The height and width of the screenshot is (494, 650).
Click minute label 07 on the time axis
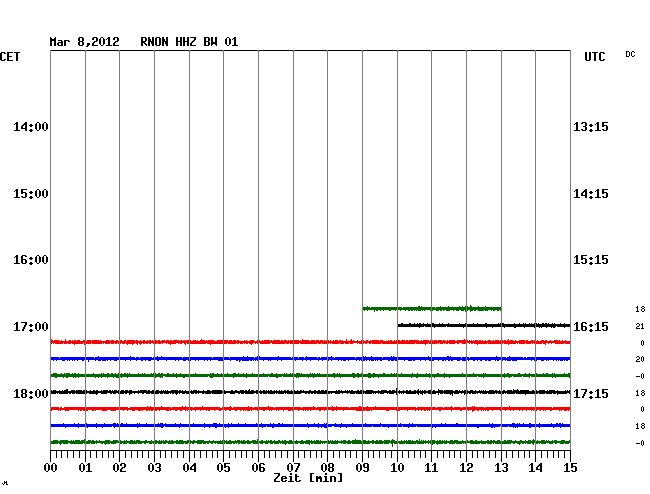pyautogui.click(x=293, y=468)
